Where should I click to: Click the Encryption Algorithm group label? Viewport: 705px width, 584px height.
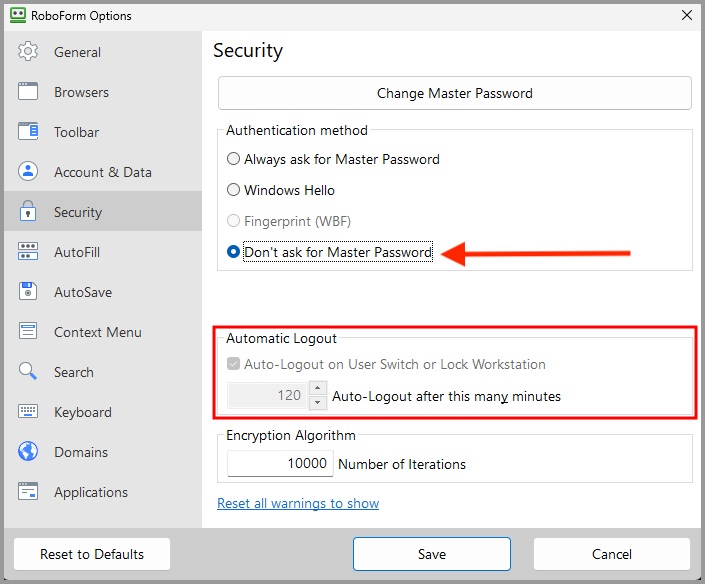[291, 435]
